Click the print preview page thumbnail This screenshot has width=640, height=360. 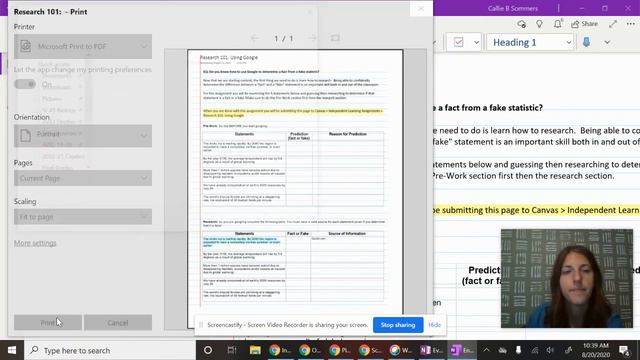pos(295,189)
